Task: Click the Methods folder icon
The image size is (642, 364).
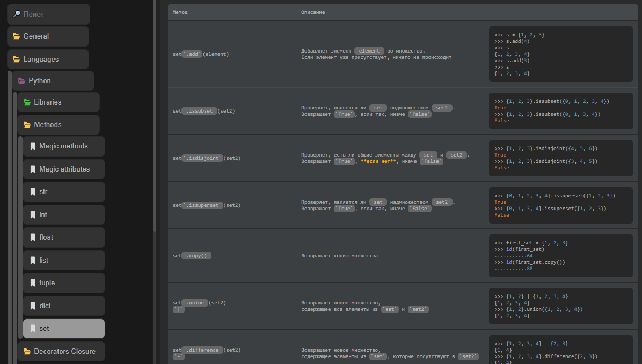Action: 27,125
